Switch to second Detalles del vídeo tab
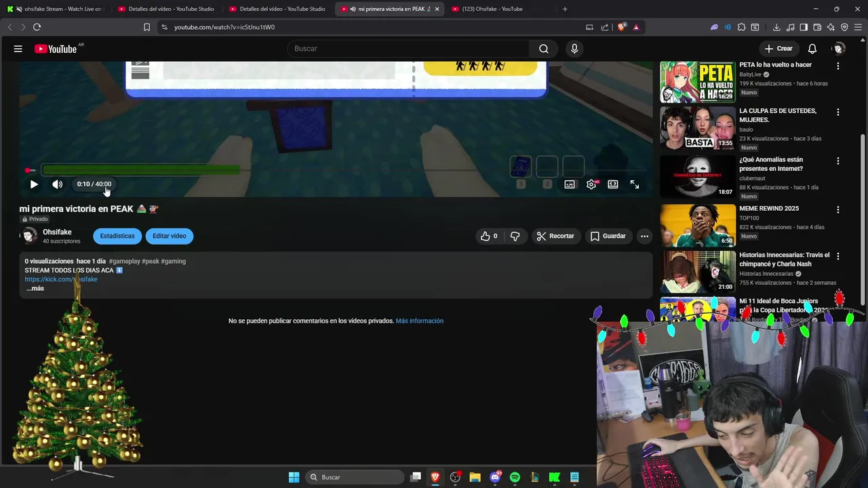The image size is (868, 488). 278,9
